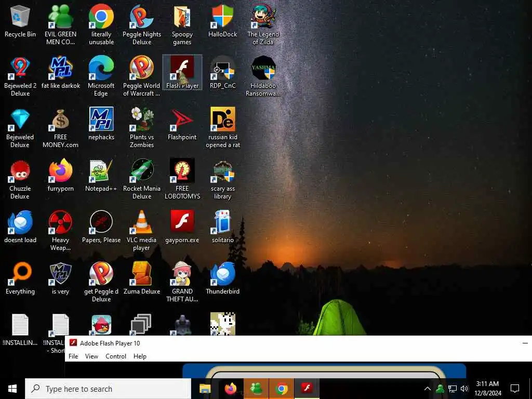The height and width of the screenshot is (399, 532).
Task: Open the volume control tray icon
Action: point(464,389)
